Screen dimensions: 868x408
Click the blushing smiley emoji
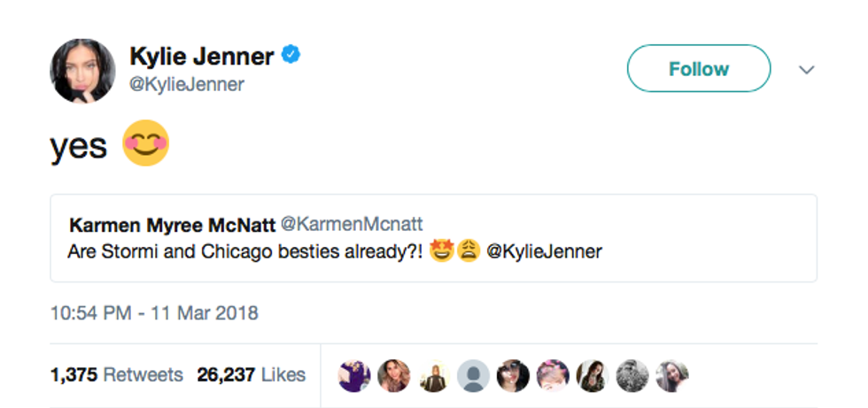145,145
